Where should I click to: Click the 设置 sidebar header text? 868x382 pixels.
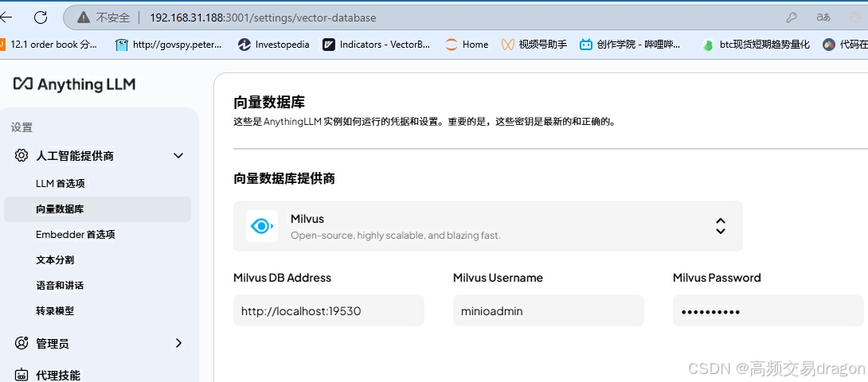[22, 128]
